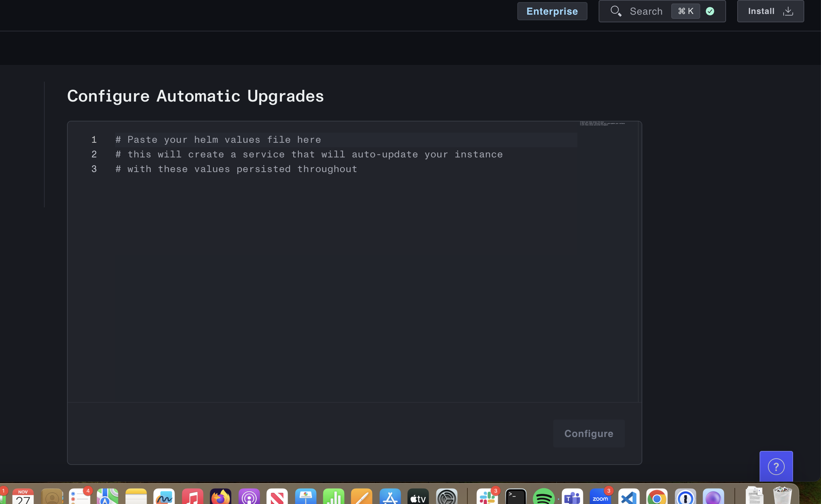821x504 pixels.
Task: Click the search magnifying glass icon
Action: point(616,11)
